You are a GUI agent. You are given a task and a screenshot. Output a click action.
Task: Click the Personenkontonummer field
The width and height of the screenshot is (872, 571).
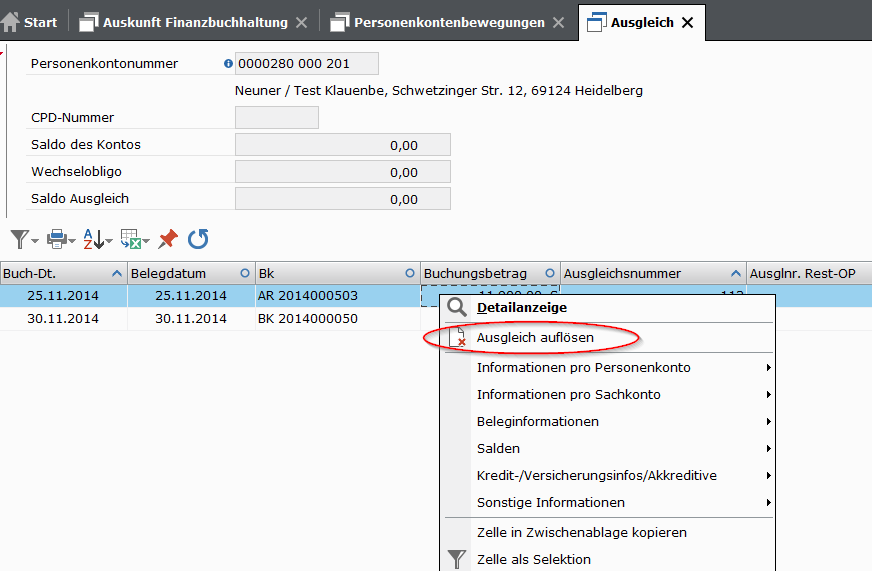tap(307, 63)
